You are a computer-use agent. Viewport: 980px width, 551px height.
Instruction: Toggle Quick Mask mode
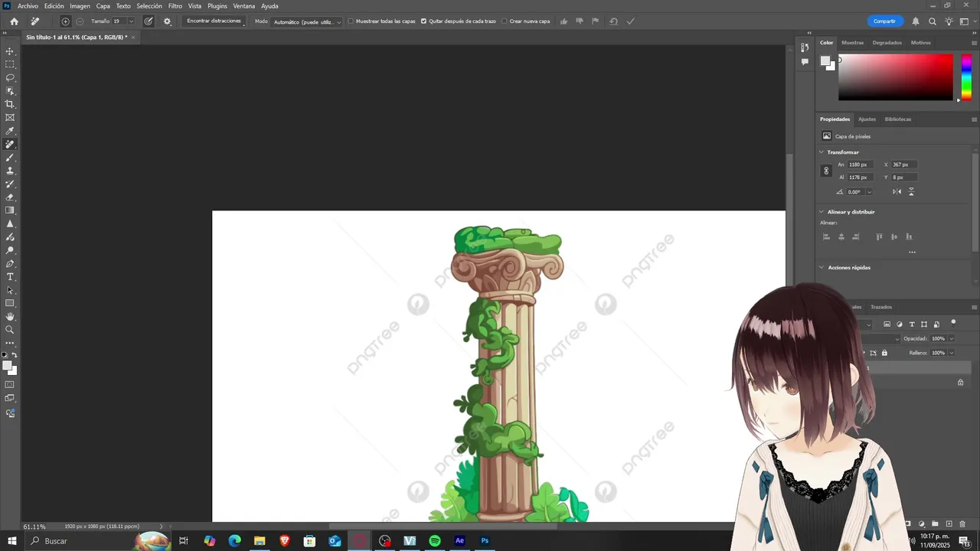click(10, 385)
